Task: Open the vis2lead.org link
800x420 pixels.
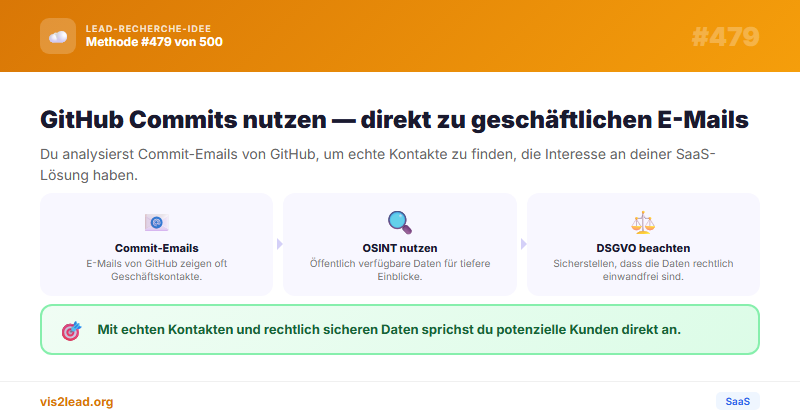Action: coord(77,402)
